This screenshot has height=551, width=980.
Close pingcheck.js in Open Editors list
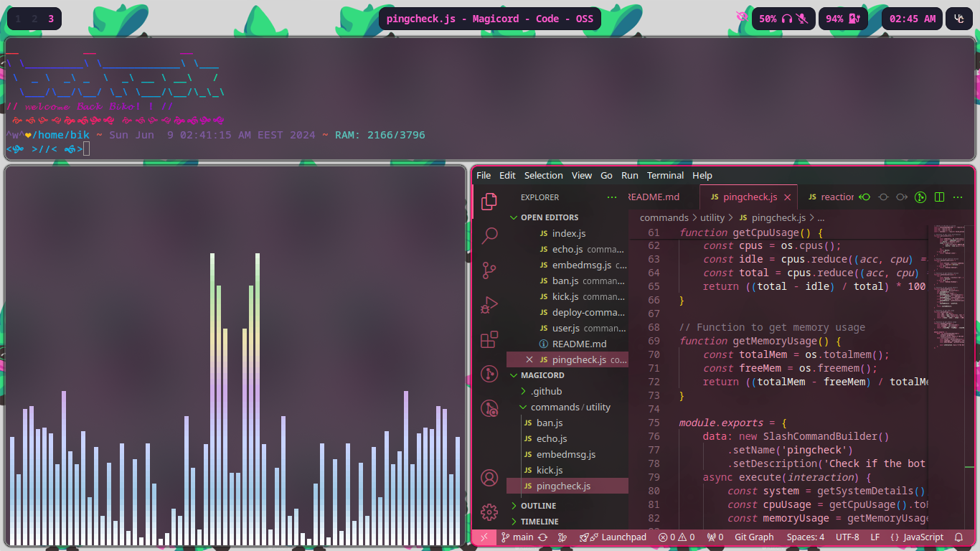coord(529,359)
